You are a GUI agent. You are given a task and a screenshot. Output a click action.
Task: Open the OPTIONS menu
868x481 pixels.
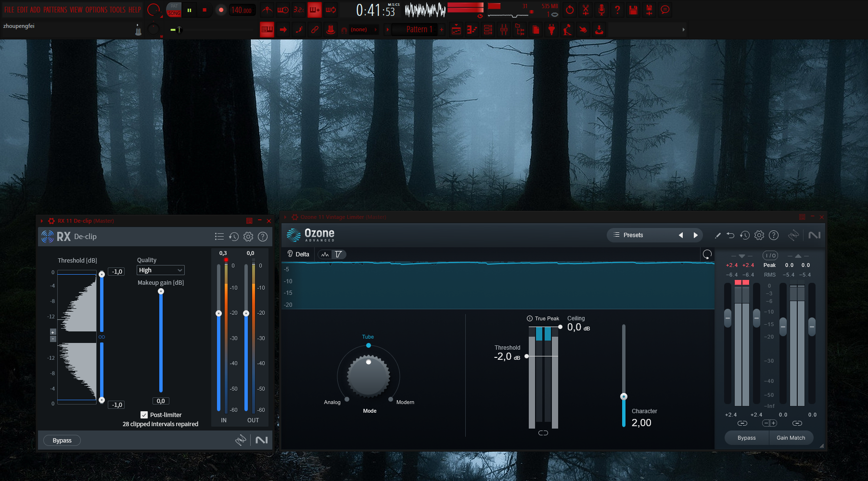(96, 10)
